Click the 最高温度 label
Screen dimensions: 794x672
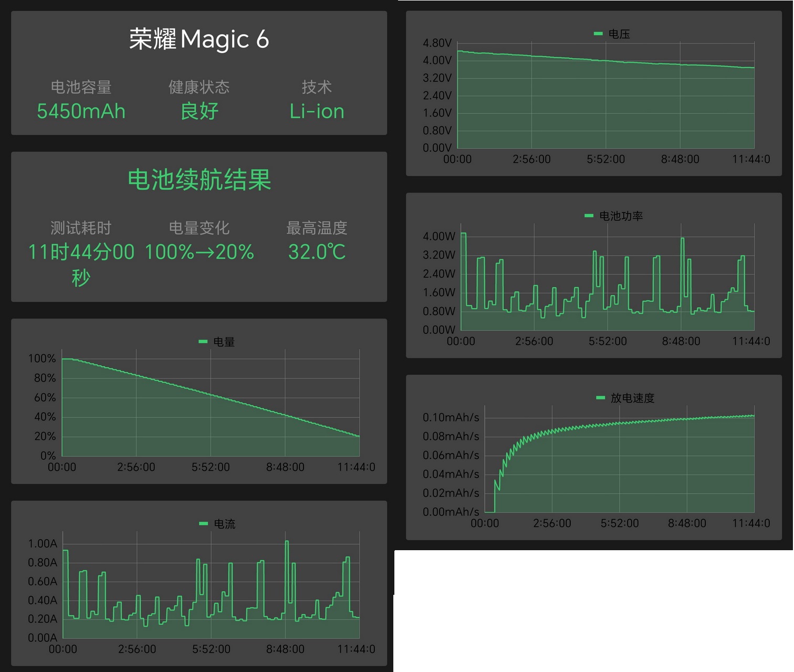tap(317, 228)
